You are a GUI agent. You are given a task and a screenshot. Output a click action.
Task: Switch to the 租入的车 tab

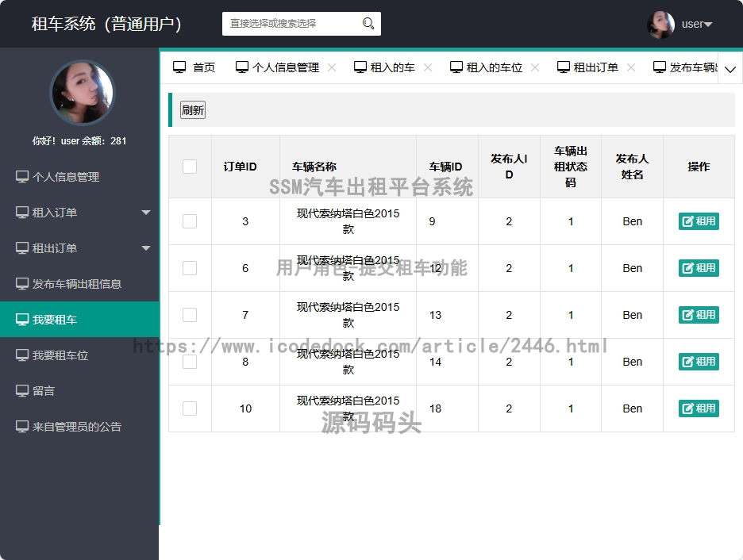click(x=385, y=67)
